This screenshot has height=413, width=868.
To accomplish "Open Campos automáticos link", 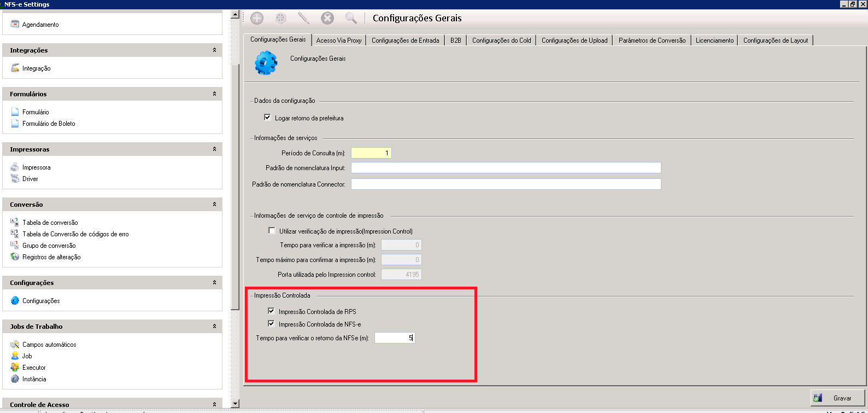I will (x=49, y=345).
